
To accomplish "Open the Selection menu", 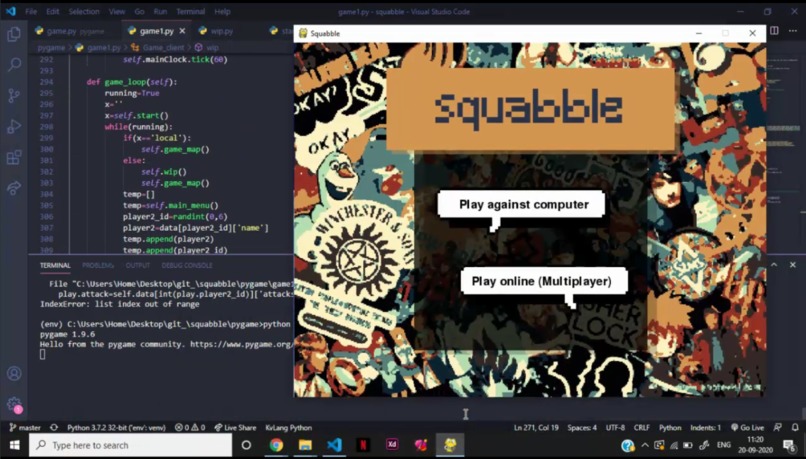I will [84, 11].
